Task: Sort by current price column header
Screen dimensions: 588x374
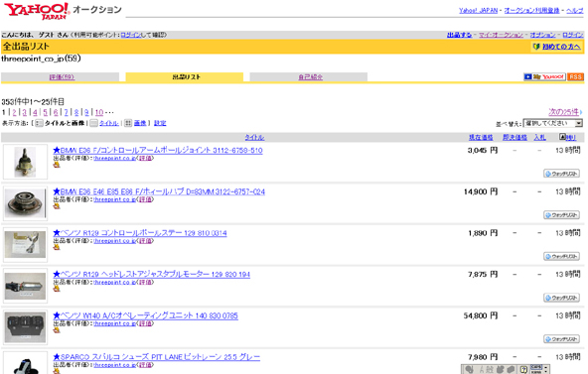Action: pyautogui.click(x=481, y=137)
